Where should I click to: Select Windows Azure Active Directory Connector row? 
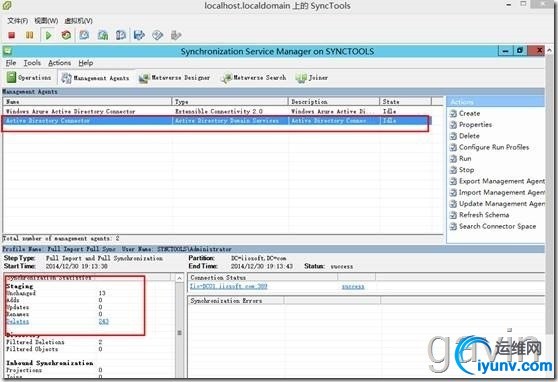(x=217, y=111)
